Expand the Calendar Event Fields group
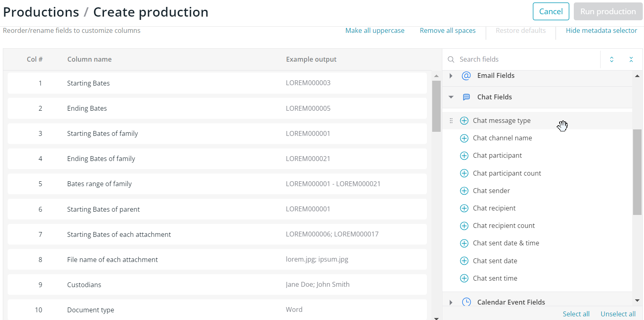 pyautogui.click(x=451, y=302)
